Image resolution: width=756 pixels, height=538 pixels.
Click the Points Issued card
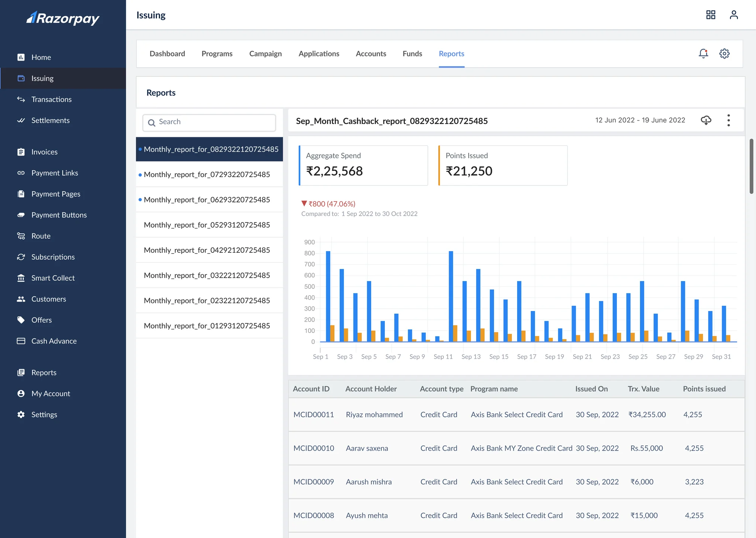pyautogui.click(x=503, y=165)
